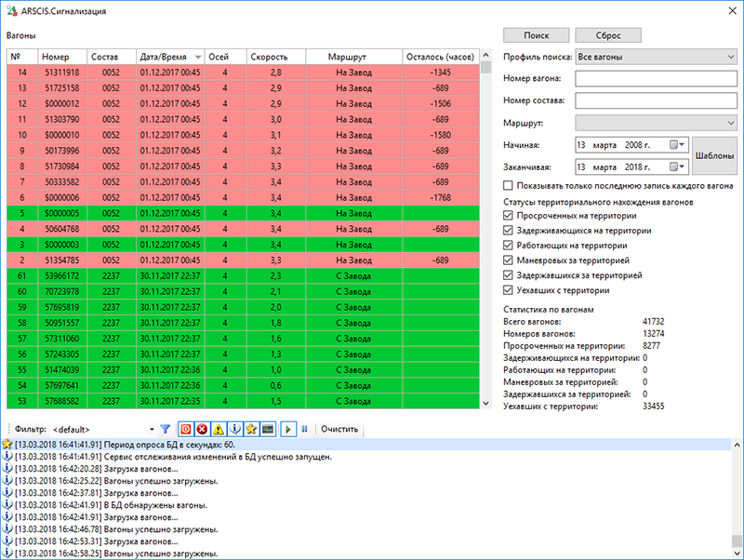744x560 pixels.
Task: Toggle the blue info bubble log filter
Action: [235, 429]
